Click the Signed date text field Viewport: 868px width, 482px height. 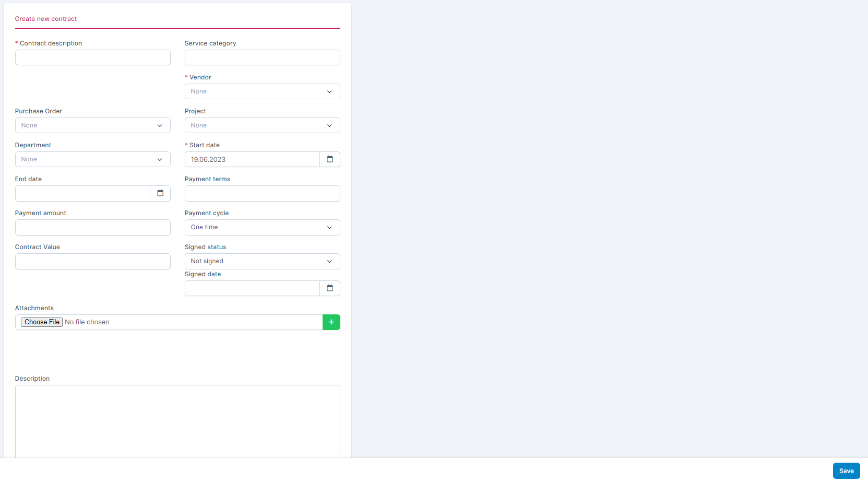pos(252,288)
